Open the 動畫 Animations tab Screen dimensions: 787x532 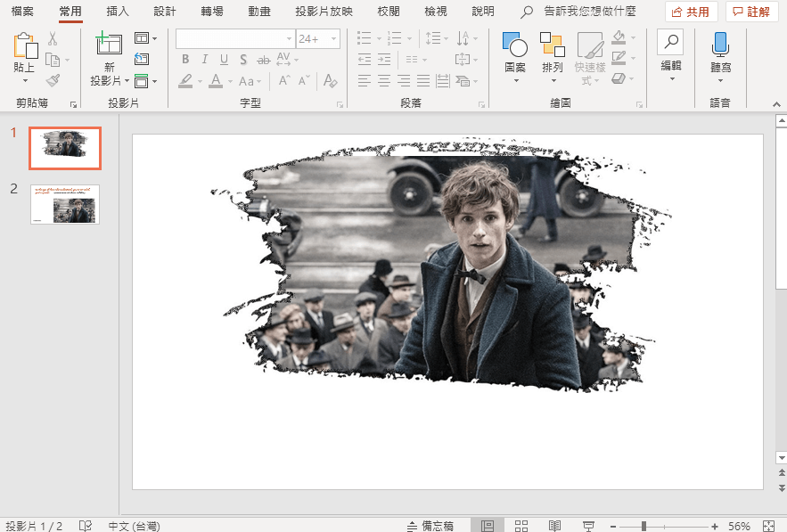pyautogui.click(x=259, y=12)
